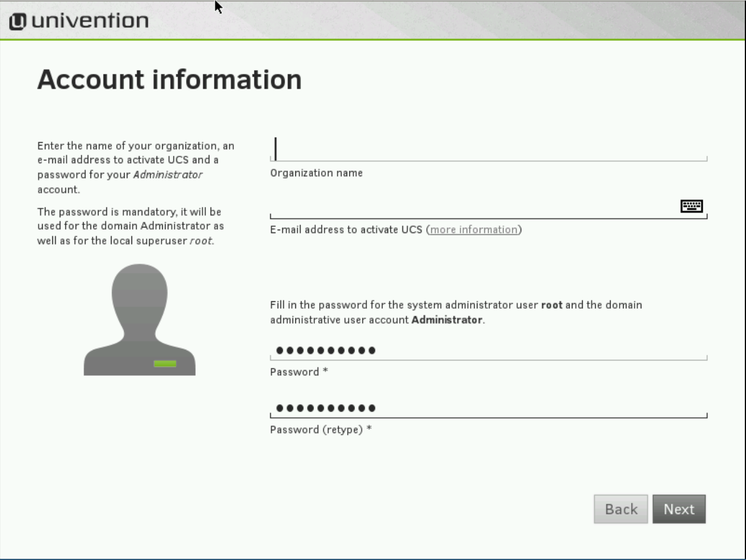Click the "Account information" heading
Viewport: 746px width, 560px height.
(x=170, y=80)
